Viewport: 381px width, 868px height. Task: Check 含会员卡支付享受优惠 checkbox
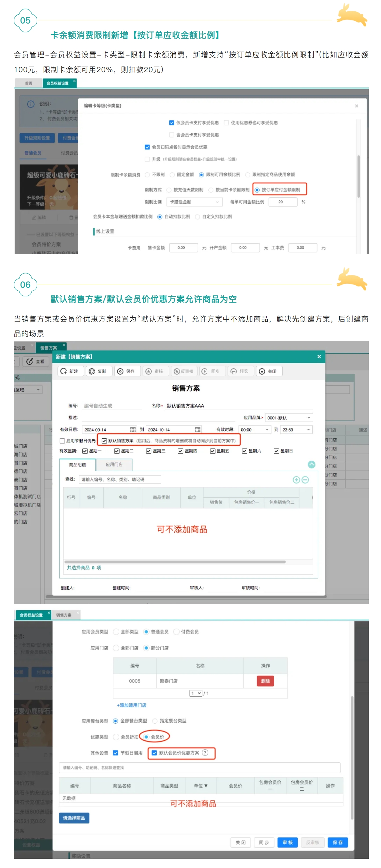[x=172, y=135]
